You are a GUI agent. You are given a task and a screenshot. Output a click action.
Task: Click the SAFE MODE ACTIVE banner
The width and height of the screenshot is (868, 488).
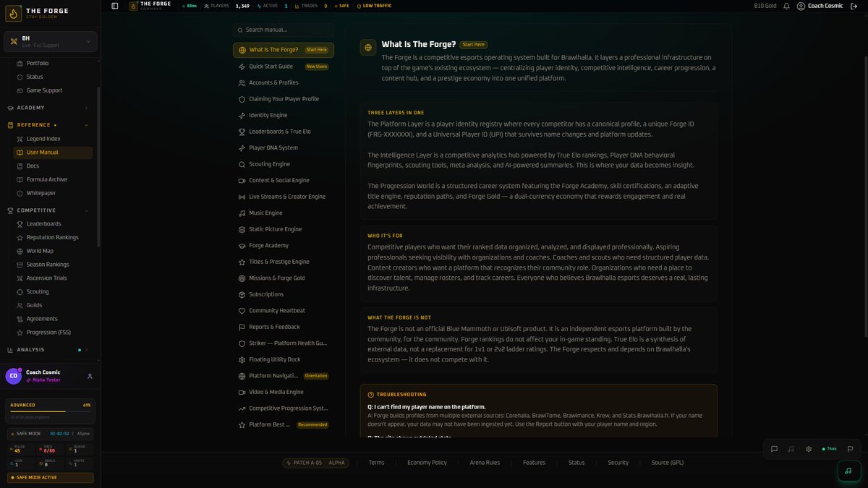coord(50,478)
